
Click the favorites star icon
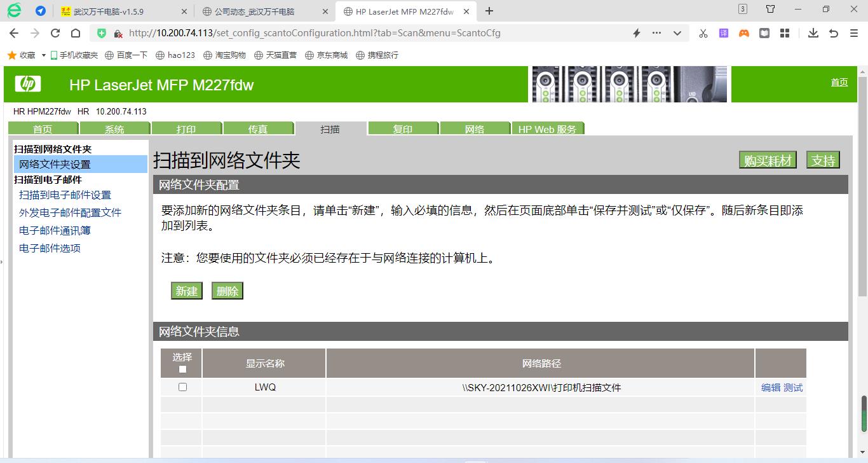pyautogui.click(x=11, y=55)
